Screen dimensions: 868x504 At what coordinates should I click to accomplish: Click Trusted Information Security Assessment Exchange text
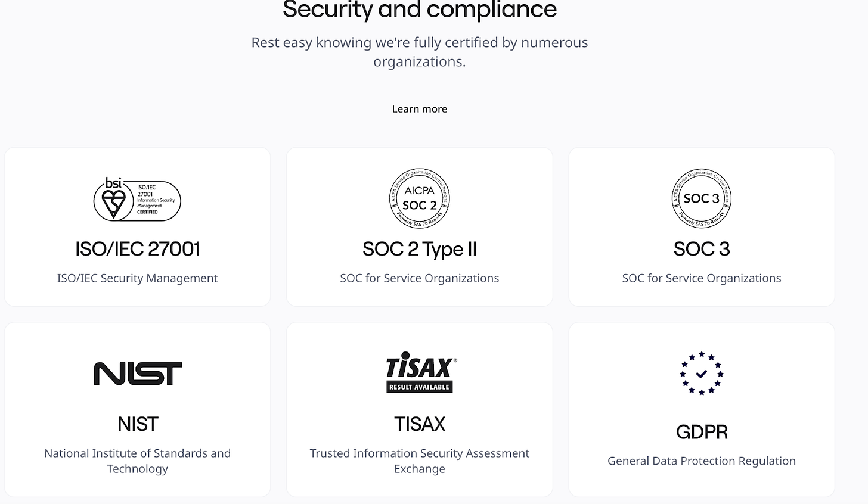(x=420, y=461)
